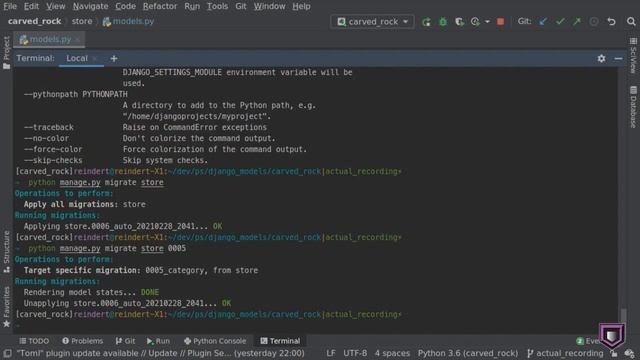The image size is (640, 360).
Task: Open the Help menu
Action: (301, 6)
